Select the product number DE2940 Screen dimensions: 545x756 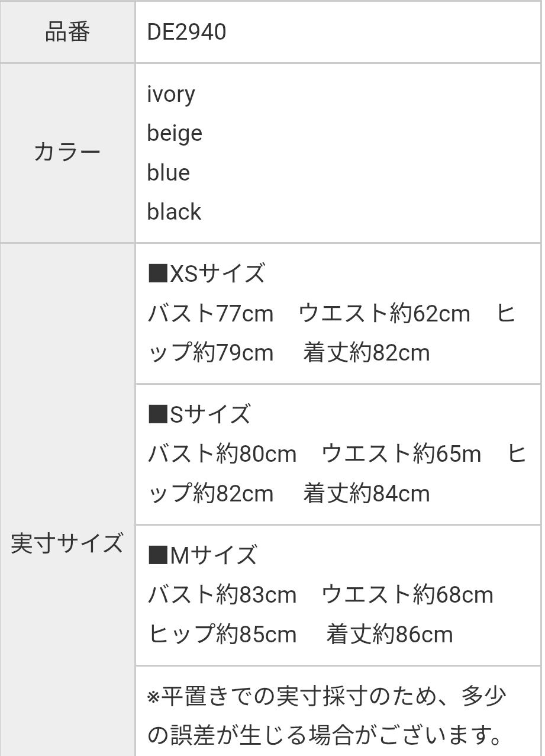tap(186, 32)
